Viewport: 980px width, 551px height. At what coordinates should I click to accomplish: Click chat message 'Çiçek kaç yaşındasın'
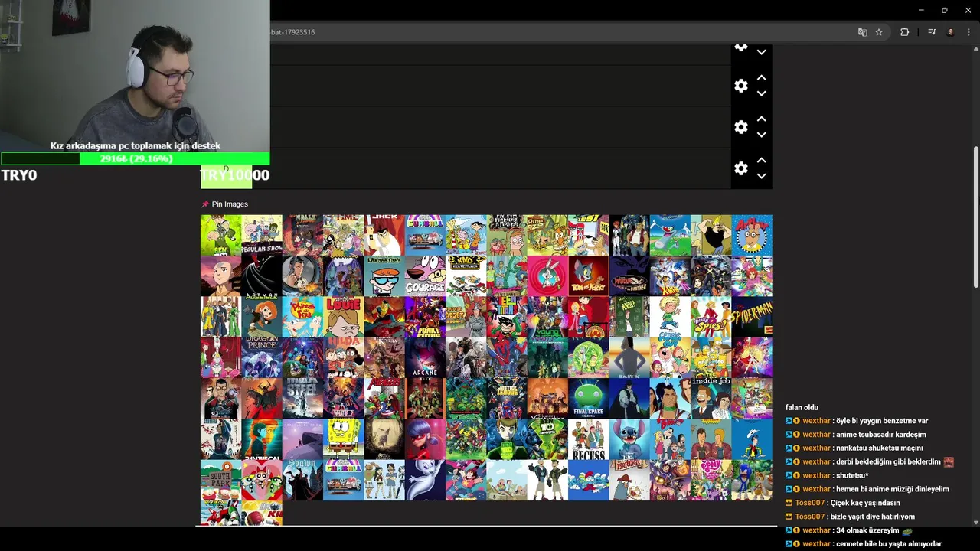(865, 503)
